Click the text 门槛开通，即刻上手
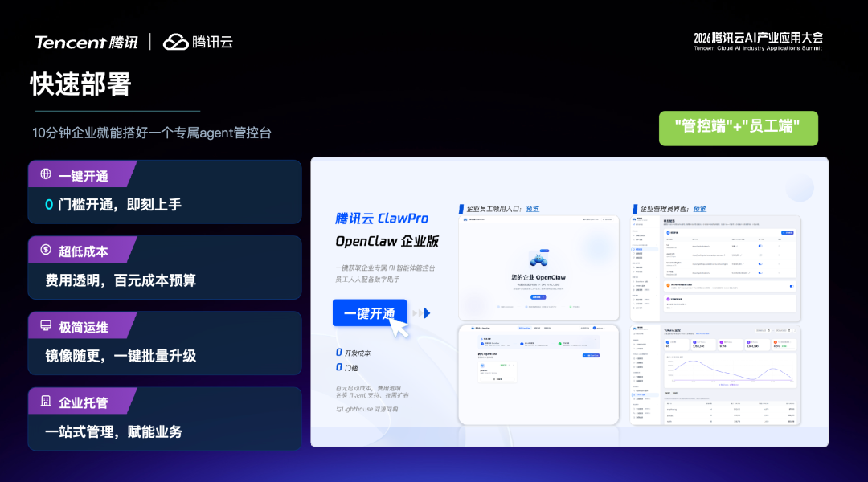868x482 pixels. (x=120, y=205)
